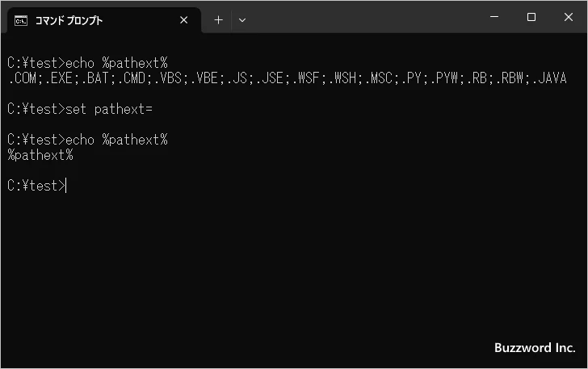Expand the new tab profile dropdown chevron
Image resolution: width=588 pixels, height=369 pixels.
click(x=242, y=20)
